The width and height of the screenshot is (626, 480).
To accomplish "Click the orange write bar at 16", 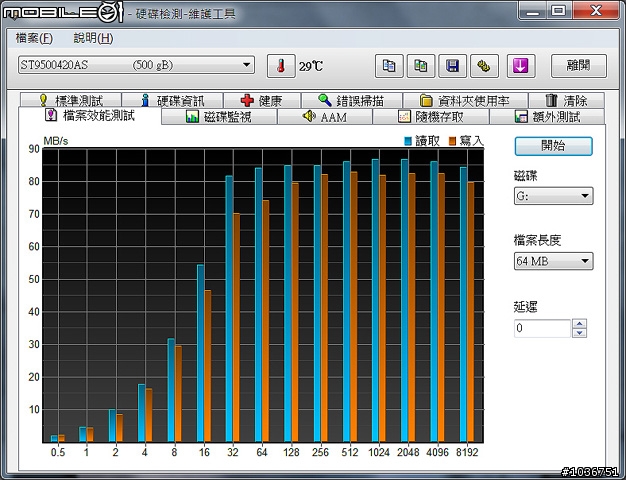I will pyautogui.click(x=208, y=366).
